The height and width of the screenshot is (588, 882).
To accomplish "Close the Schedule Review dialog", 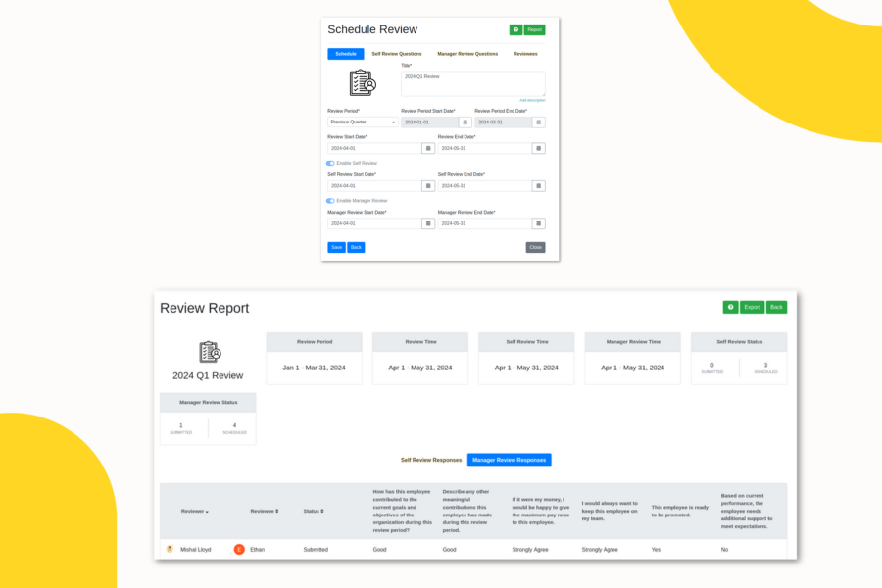I will pos(535,248).
